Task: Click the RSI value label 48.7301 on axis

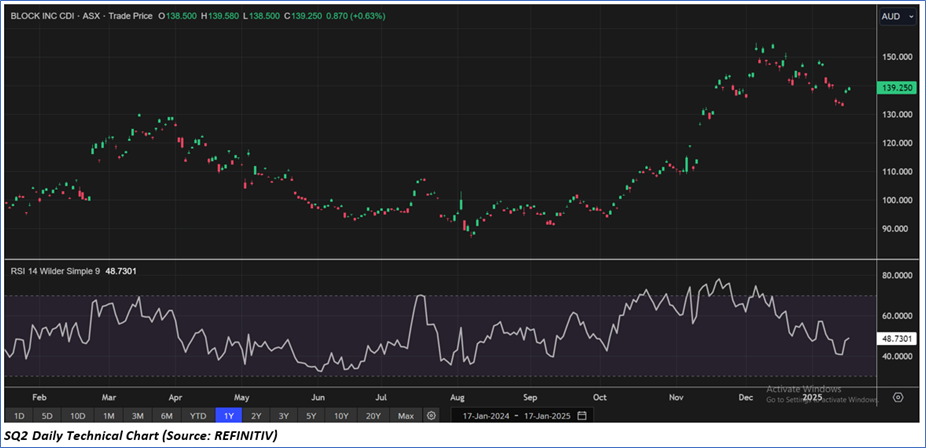Action: coord(898,339)
